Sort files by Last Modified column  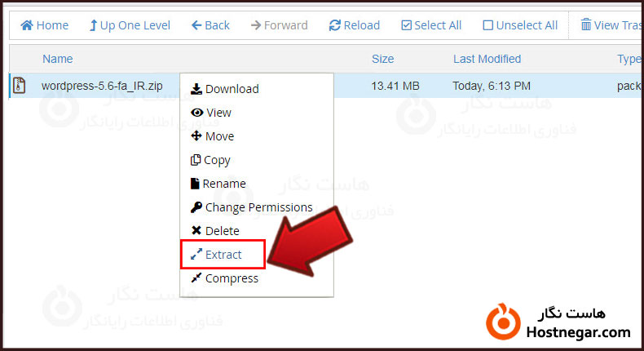pos(487,59)
